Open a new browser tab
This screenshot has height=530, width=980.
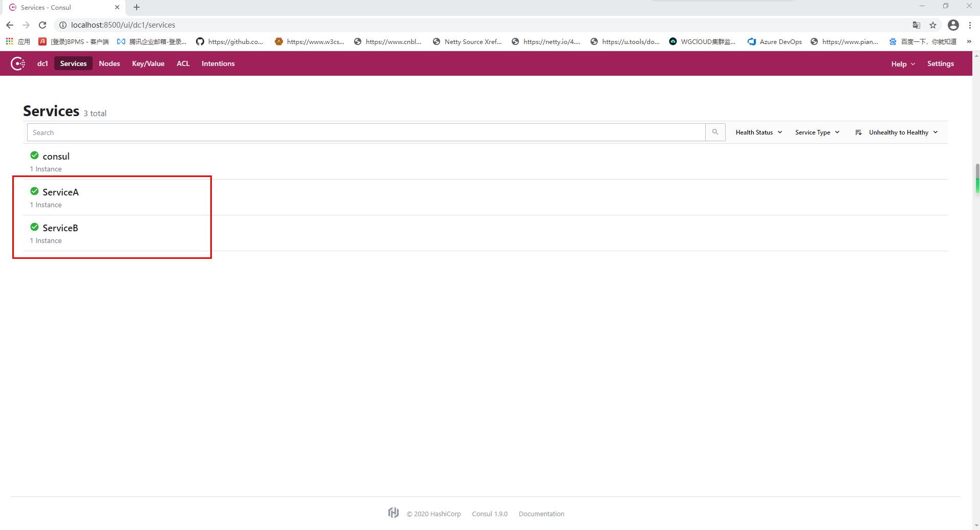137,7
